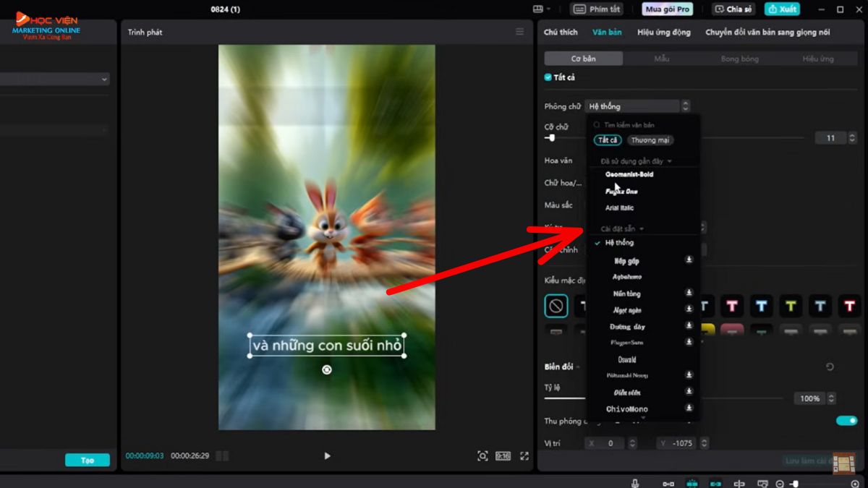Image resolution: width=868 pixels, height=488 pixels.
Task: Click the player panel hamburger menu
Action: click(519, 32)
